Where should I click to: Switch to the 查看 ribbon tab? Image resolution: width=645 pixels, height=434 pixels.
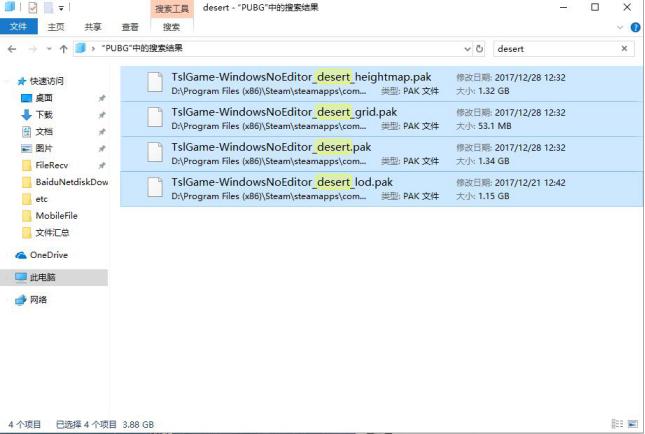click(130, 27)
